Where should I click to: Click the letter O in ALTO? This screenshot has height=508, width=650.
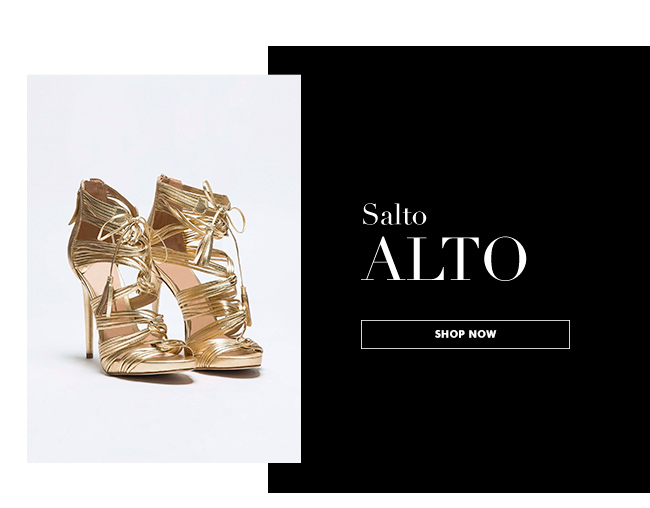coord(504,259)
